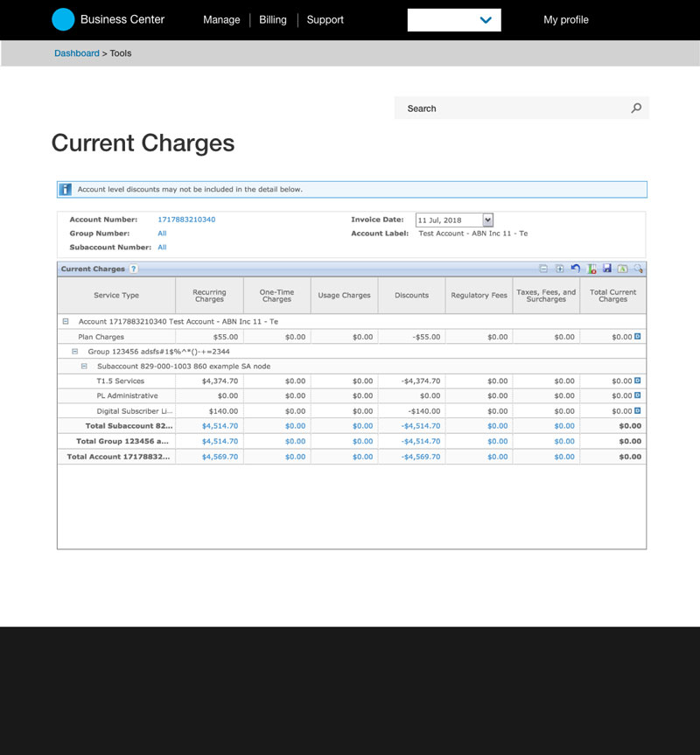Click the One-Time Charges column header
Viewport: 700px width, 755px height.
click(x=276, y=295)
